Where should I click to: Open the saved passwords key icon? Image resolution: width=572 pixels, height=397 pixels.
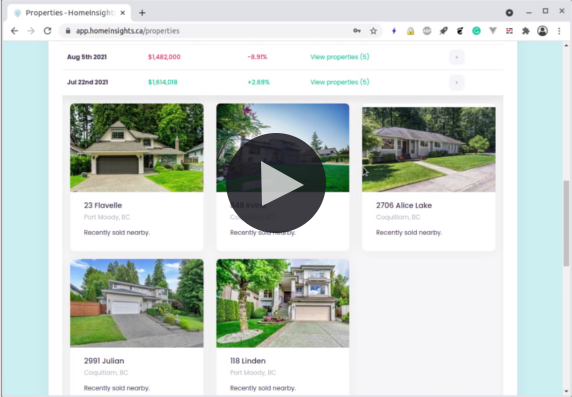pyautogui.click(x=357, y=31)
